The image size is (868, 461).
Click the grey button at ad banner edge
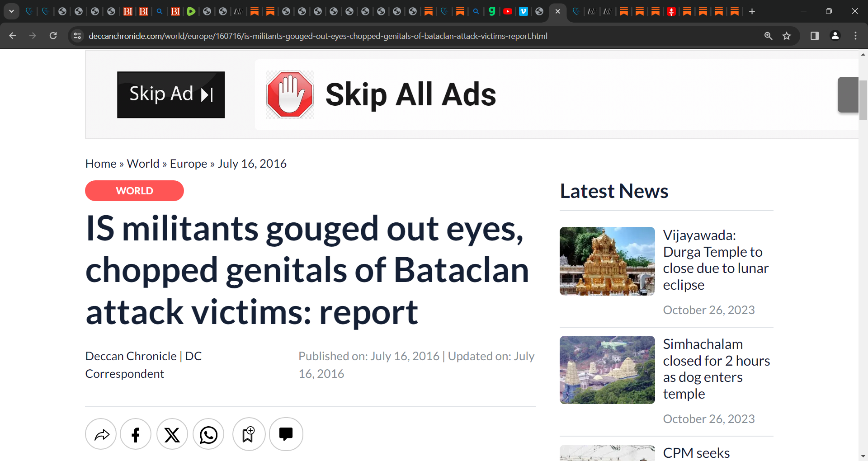coord(848,94)
